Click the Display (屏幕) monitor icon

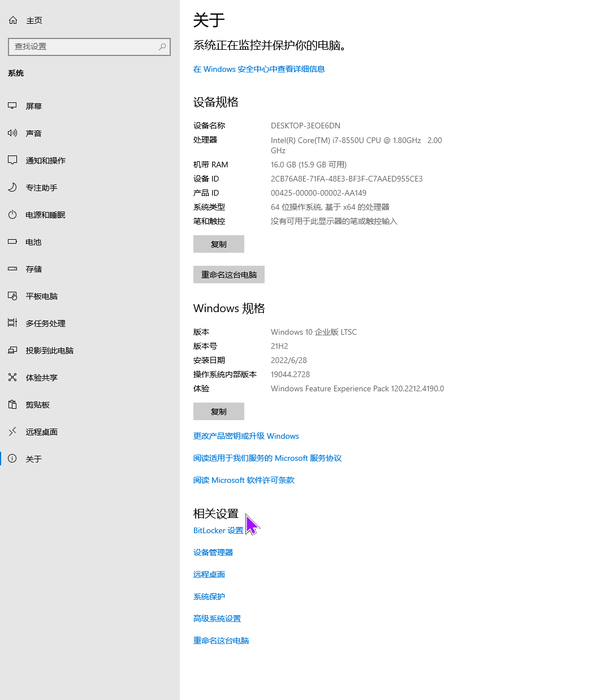coord(12,106)
